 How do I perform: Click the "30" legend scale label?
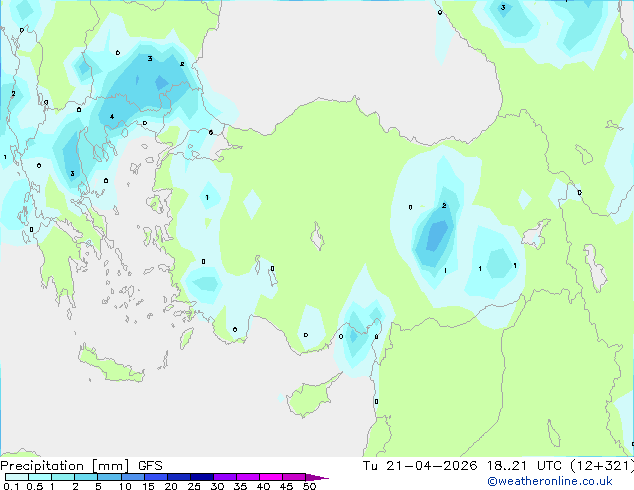(217, 486)
